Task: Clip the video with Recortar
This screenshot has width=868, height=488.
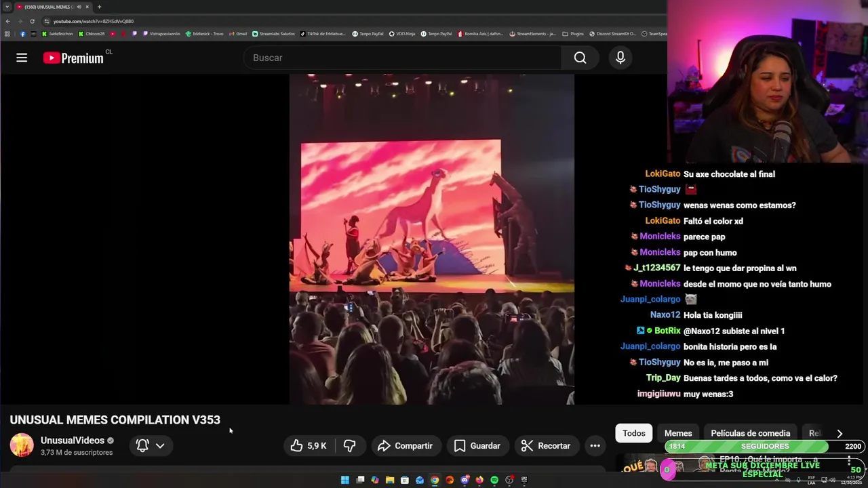Action: (x=546, y=445)
